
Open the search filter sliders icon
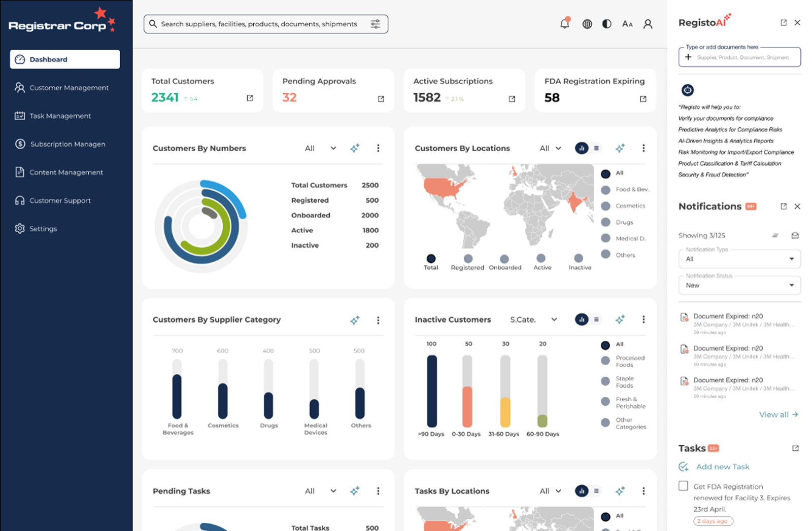pyautogui.click(x=376, y=24)
